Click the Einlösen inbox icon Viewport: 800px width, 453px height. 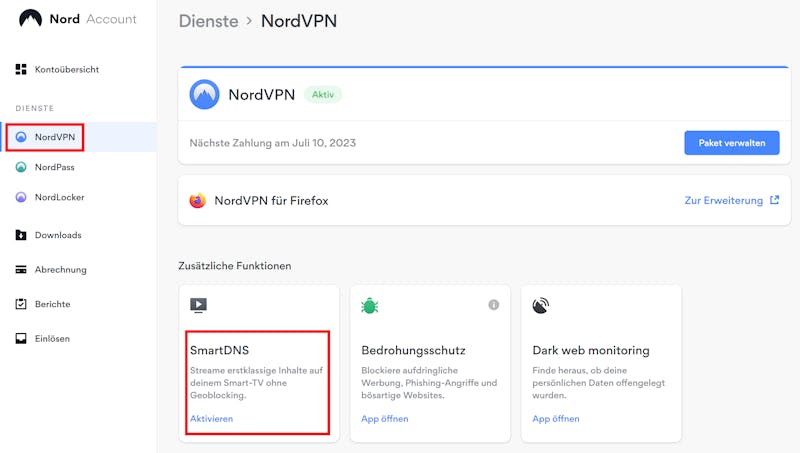coord(21,338)
